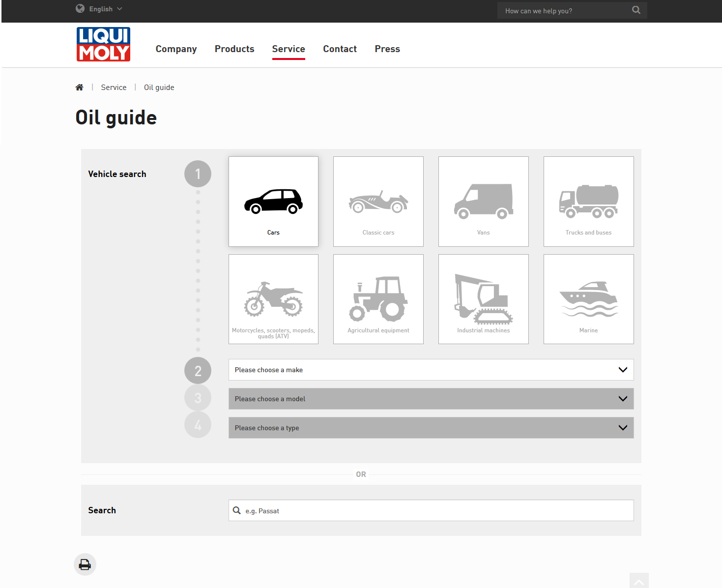Open the 'Please choose a type' dropdown
Screen dimensions: 722x588
point(431,428)
